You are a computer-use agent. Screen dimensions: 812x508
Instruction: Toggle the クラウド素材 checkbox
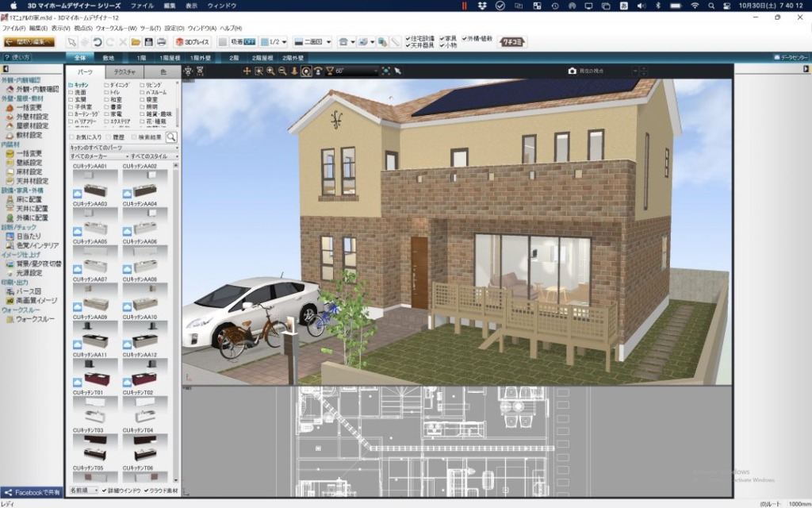(146, 491)
